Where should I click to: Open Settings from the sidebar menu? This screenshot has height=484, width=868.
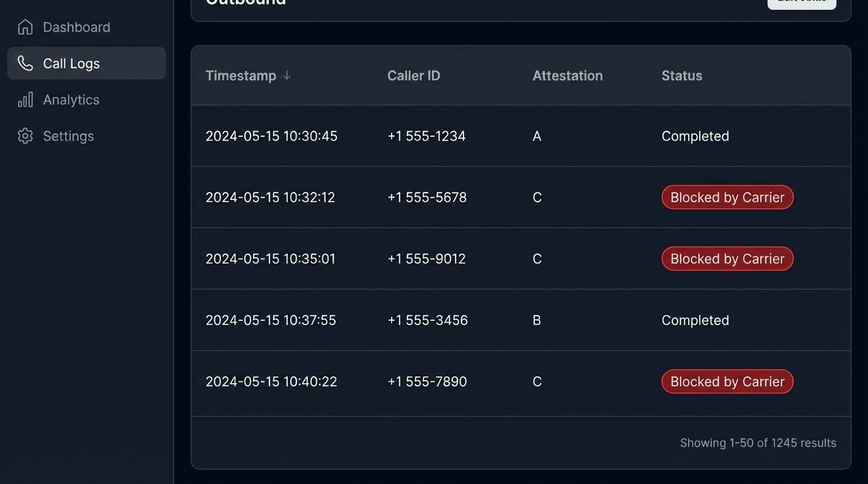tap(68, 136)
